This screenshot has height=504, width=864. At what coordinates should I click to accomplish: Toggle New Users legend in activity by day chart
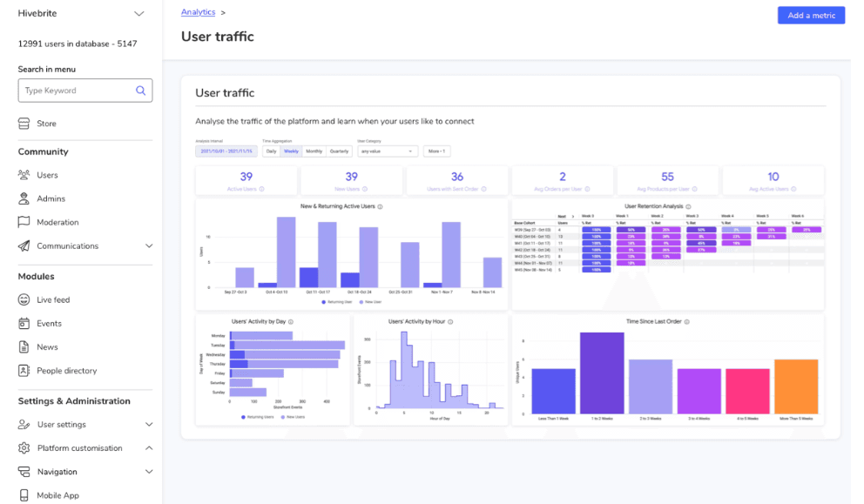tap(293, 417)
